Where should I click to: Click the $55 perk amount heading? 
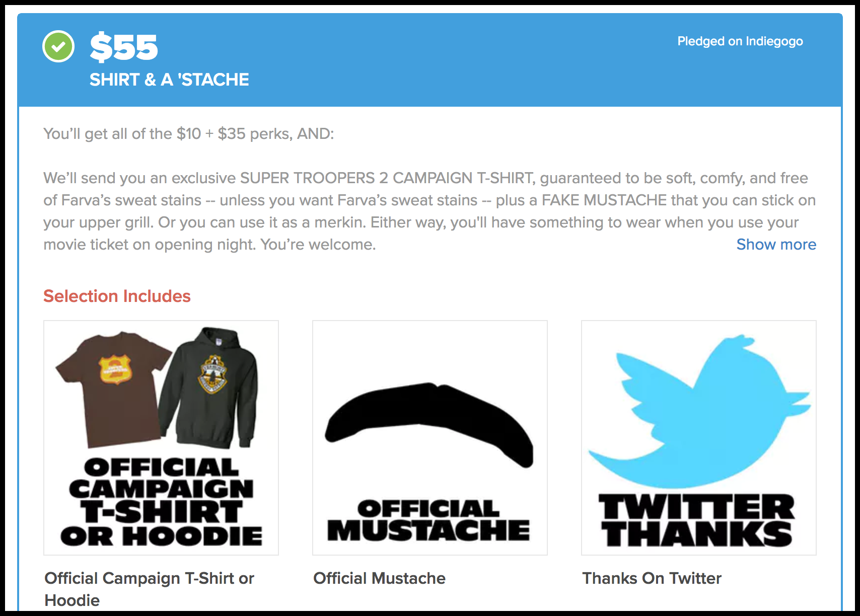[x=124, y=47]
